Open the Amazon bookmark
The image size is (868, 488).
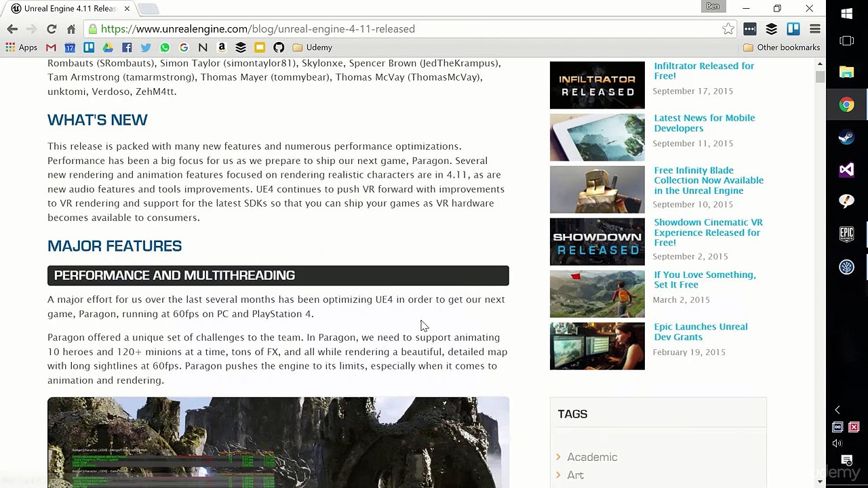(x=222, y=47)
